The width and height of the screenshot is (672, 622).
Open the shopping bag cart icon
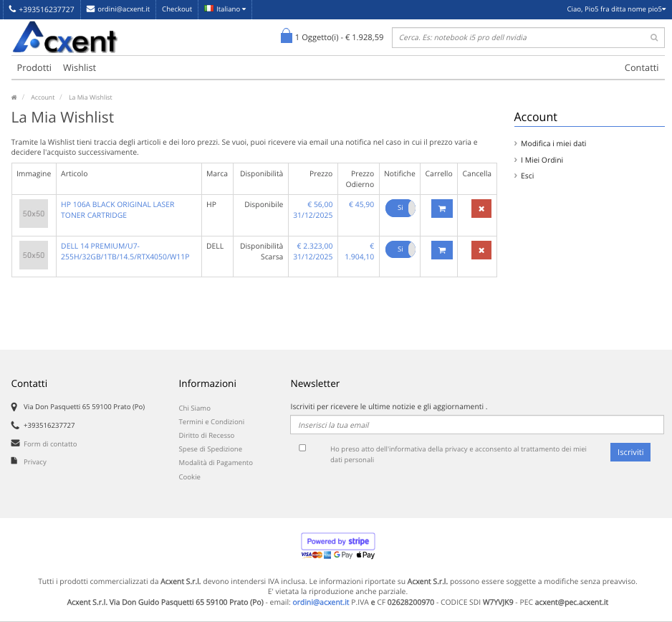(287, 37)
